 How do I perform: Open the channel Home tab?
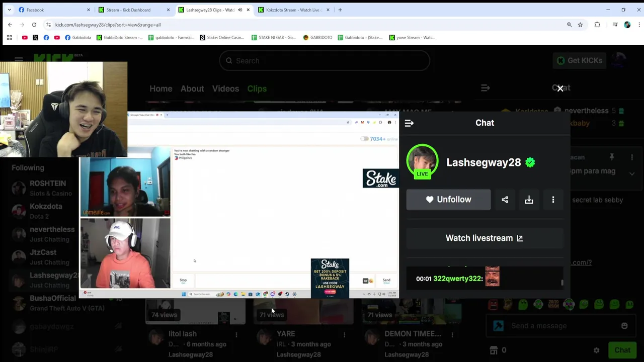161,88
